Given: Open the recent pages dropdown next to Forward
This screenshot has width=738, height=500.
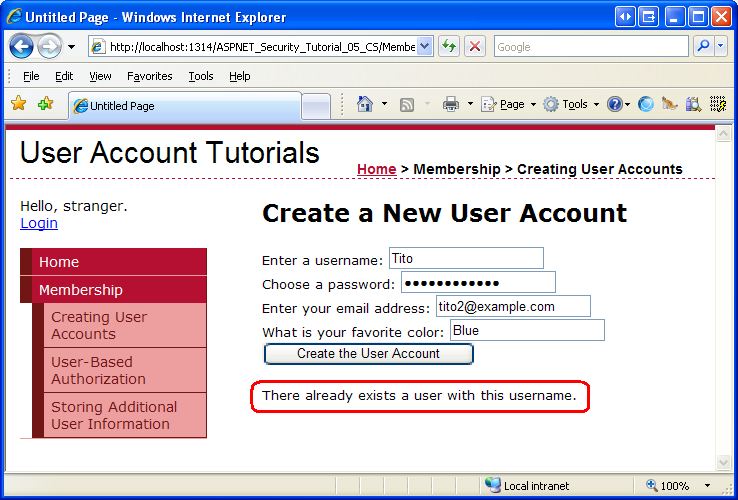Looking at the screenshot, I should [71, 47].
